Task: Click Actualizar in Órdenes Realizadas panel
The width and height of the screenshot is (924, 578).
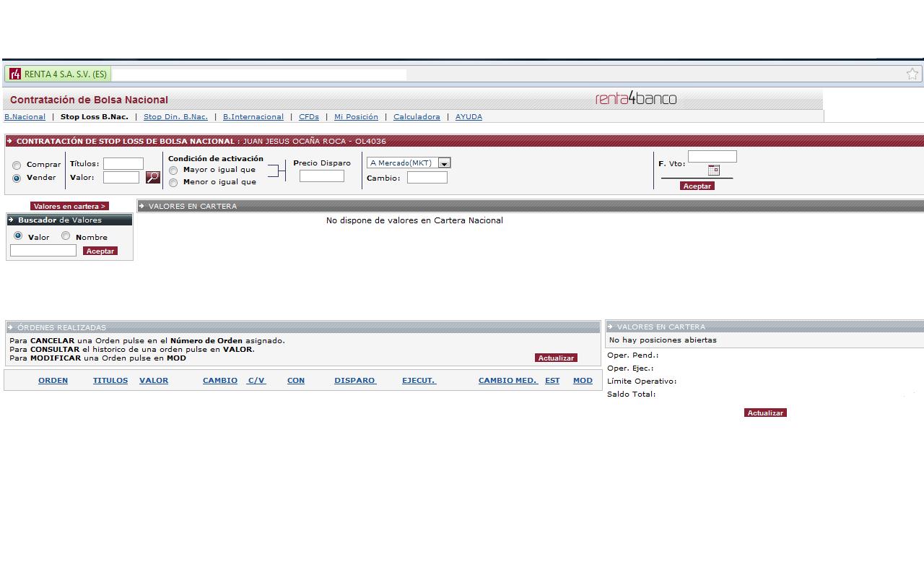Action: tap(556, 358)
